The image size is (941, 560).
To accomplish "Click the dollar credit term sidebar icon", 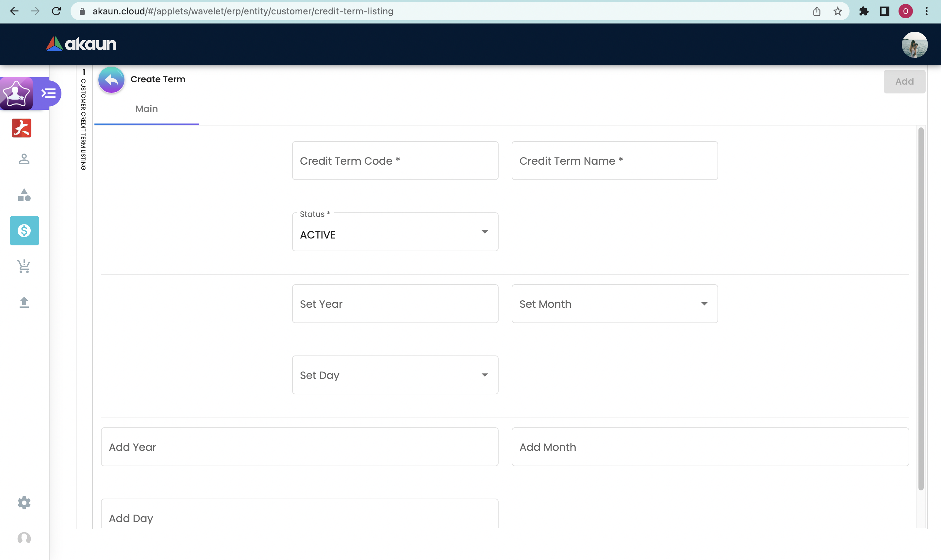I will tap(25, 231).
